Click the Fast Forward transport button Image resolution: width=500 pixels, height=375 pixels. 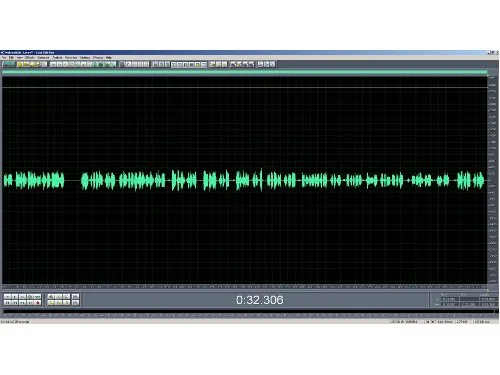coord(22,303)
